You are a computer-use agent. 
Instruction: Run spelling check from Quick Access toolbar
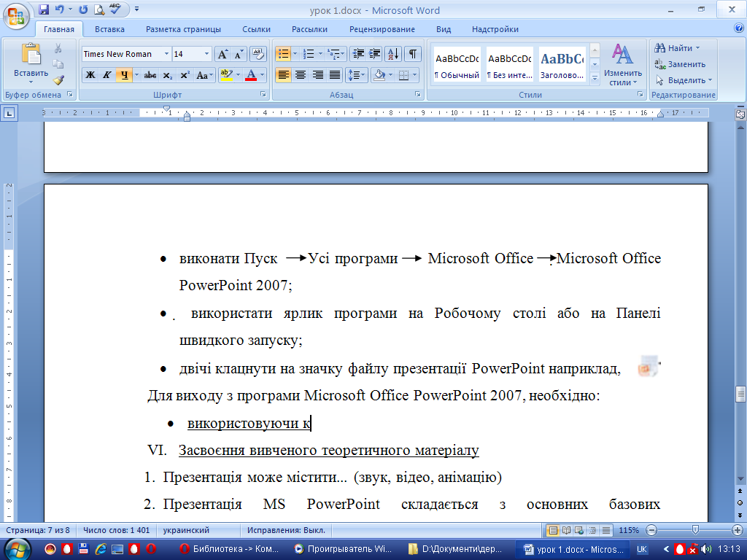[115, 9]
